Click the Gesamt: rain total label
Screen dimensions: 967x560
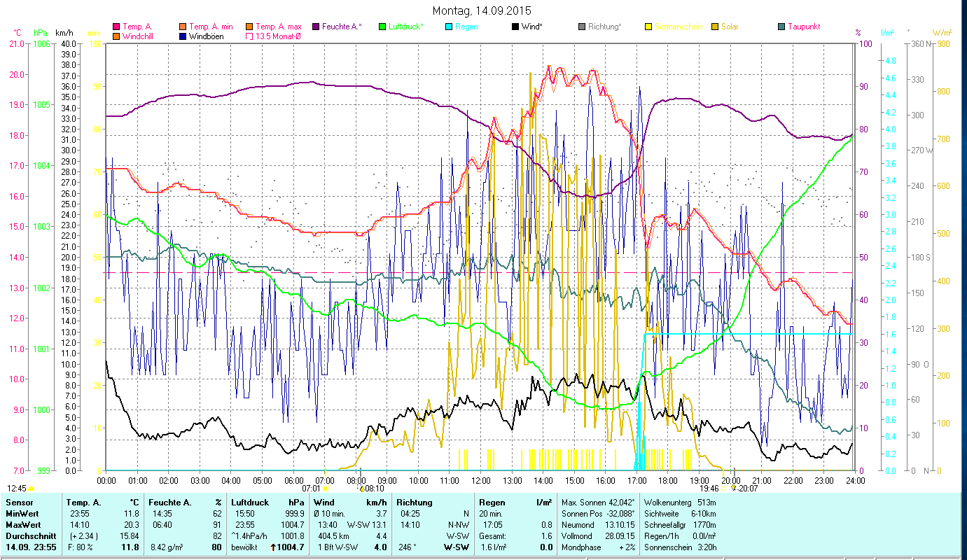pyautogui.click(x=492, y=535)
